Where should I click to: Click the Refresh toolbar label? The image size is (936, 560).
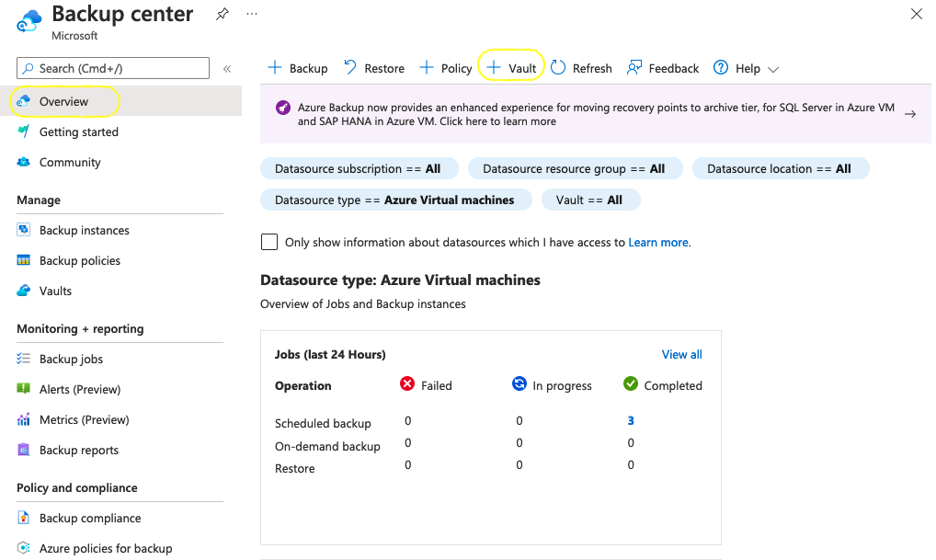592,69
